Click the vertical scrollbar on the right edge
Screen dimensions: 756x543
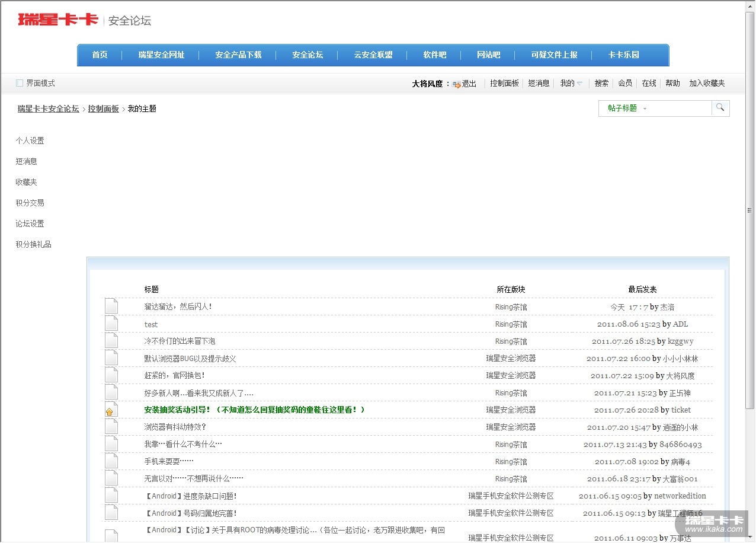pyautogui.click(x=749, y=210)
